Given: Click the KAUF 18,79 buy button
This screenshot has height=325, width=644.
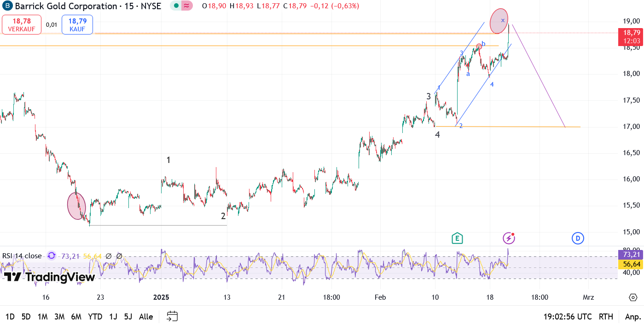Looking at the screenshot, I should [78, 24].
